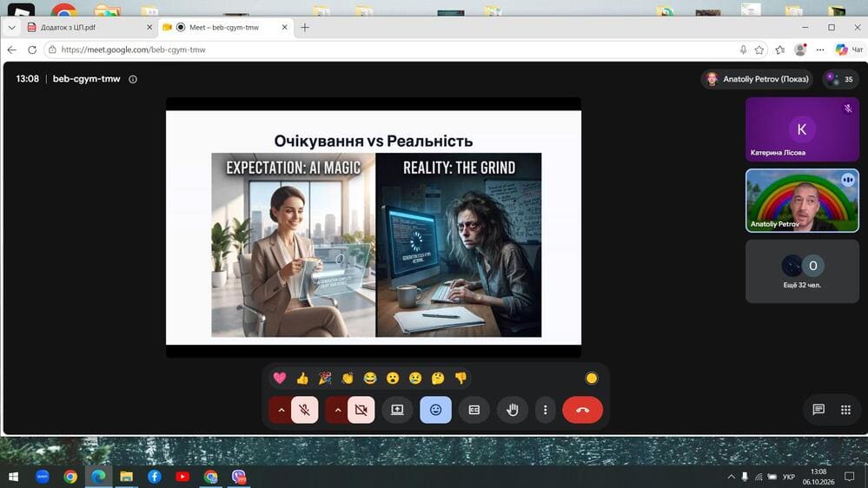This screenshot has width=868, height=488.
Task: Close the Додаток з ЦП.pdf tab
Action: click(149, 27)
